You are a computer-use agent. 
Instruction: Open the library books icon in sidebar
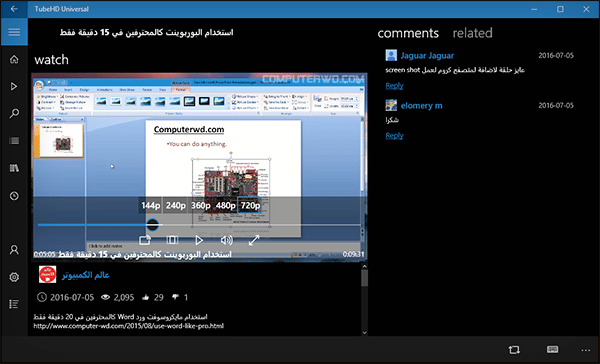(x=14, y=168)
